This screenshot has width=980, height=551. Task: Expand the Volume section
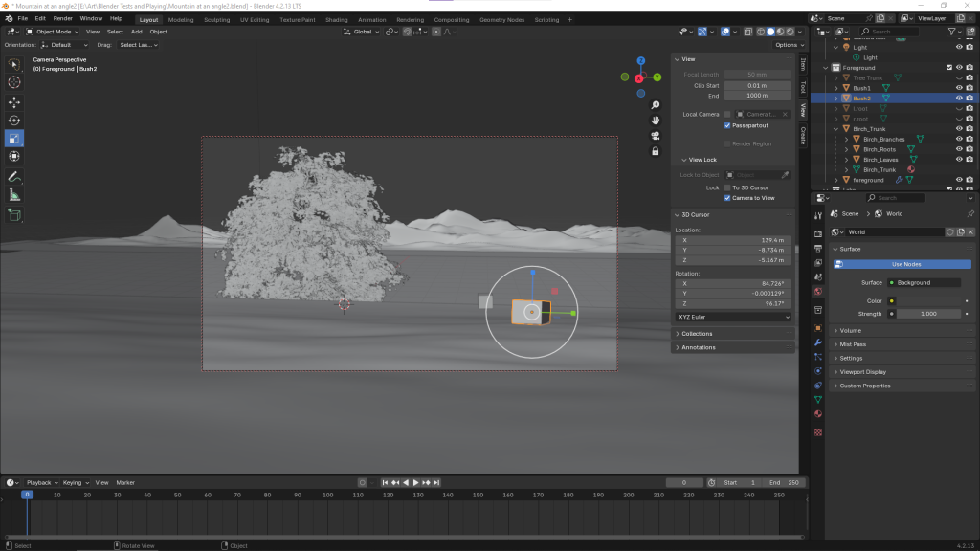[x=902, y=330]
